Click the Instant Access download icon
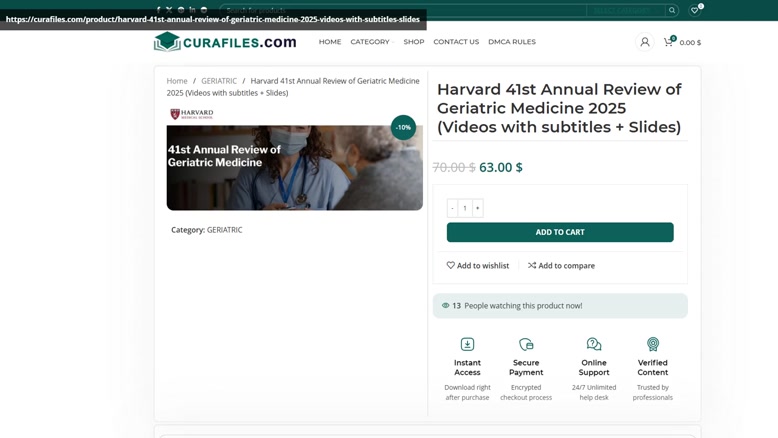This screenshot has height=438, width=778. pos(467,344)
